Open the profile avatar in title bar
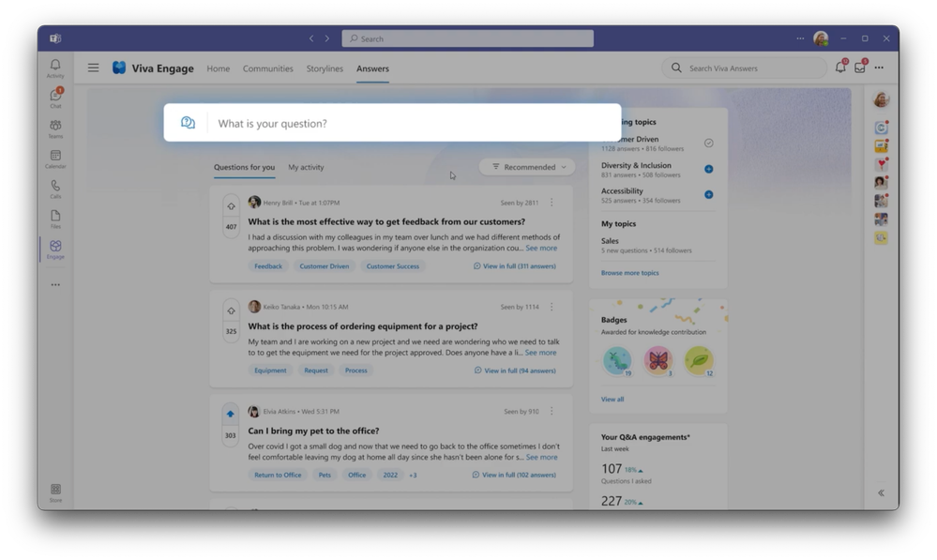 821,38
